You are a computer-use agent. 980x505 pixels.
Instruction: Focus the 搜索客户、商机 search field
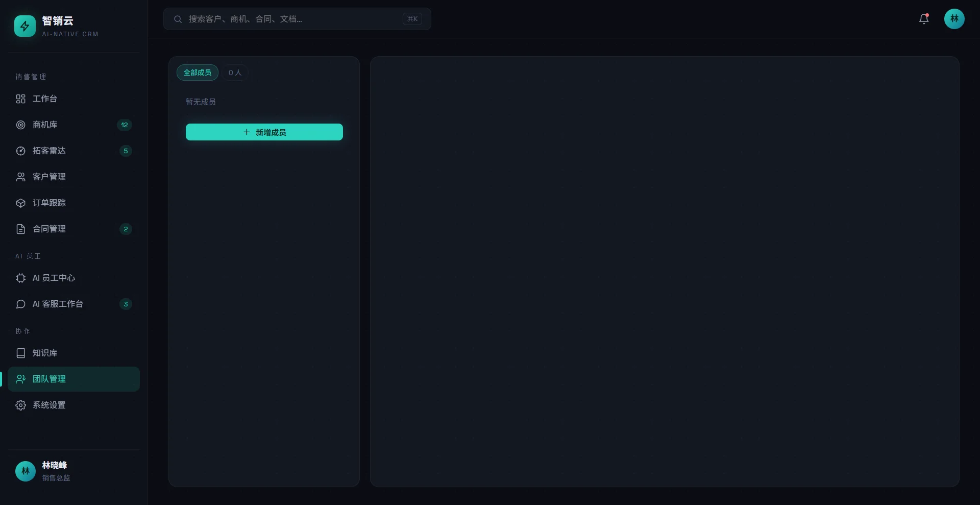pyautogui.click(x=297, y=19)
